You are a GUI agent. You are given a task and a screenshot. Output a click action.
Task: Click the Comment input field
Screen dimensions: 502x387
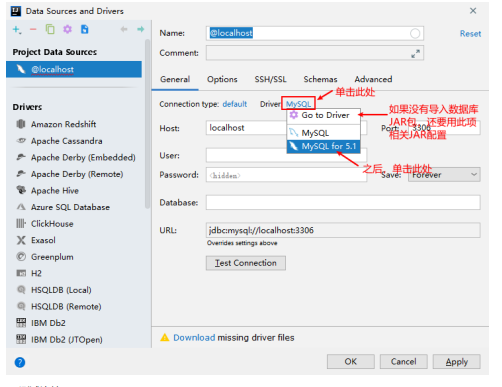(315, 53)
